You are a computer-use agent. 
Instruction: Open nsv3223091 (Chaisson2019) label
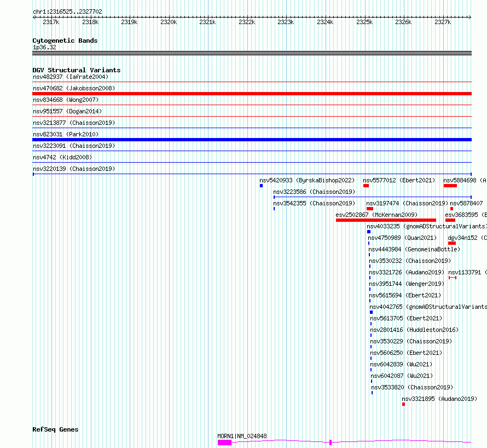tap(74, 146)
